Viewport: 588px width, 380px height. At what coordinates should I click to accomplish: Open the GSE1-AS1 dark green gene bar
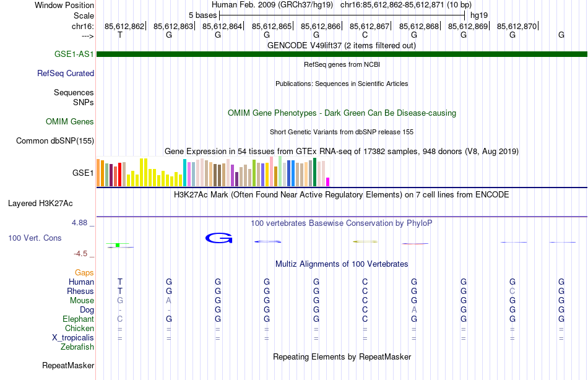tap(342, 54)
